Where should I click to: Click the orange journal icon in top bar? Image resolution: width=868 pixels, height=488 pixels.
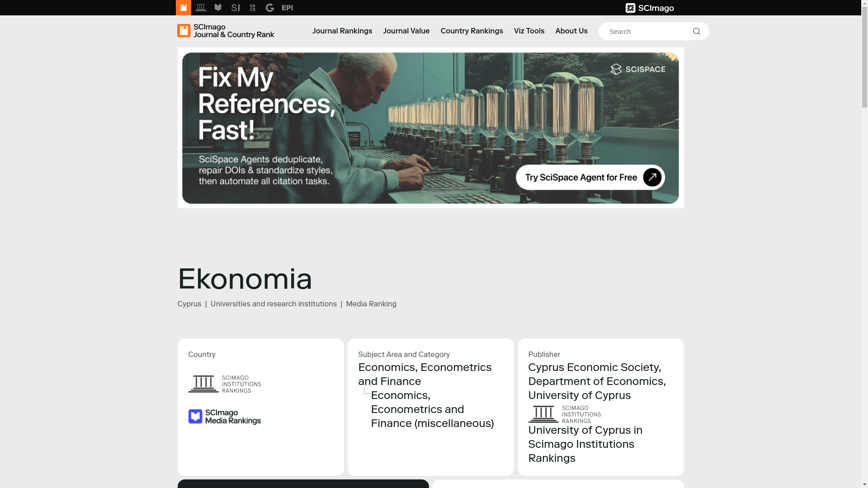183,8
